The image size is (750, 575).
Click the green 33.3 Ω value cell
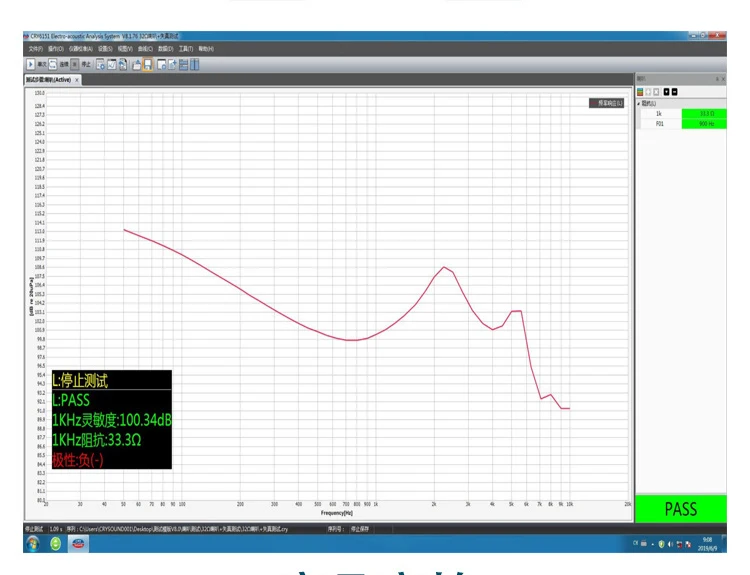click(704, 114)
